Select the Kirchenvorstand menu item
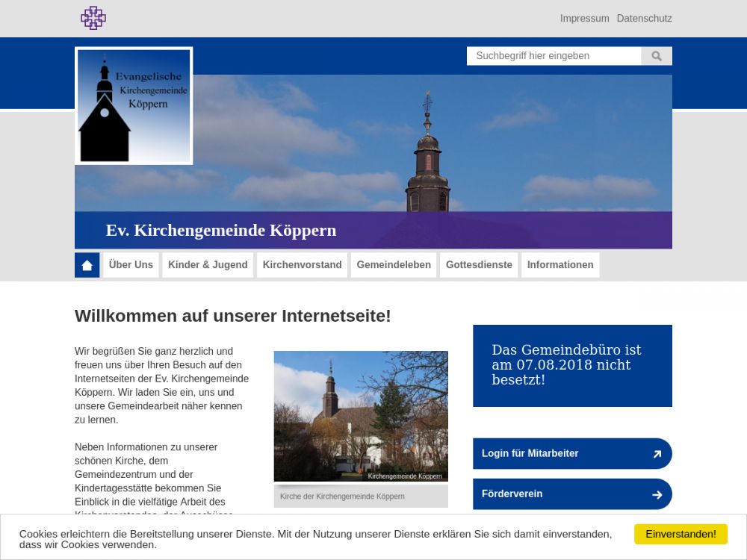The image size is (747, 560). (x=302, y=265)
